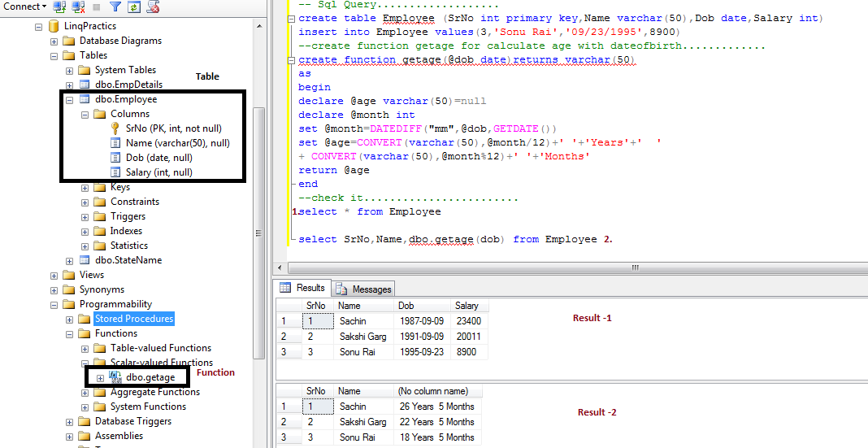
Task: Click the Object Explorer vertical scrollbar thumb
Action: pos(258,233)
